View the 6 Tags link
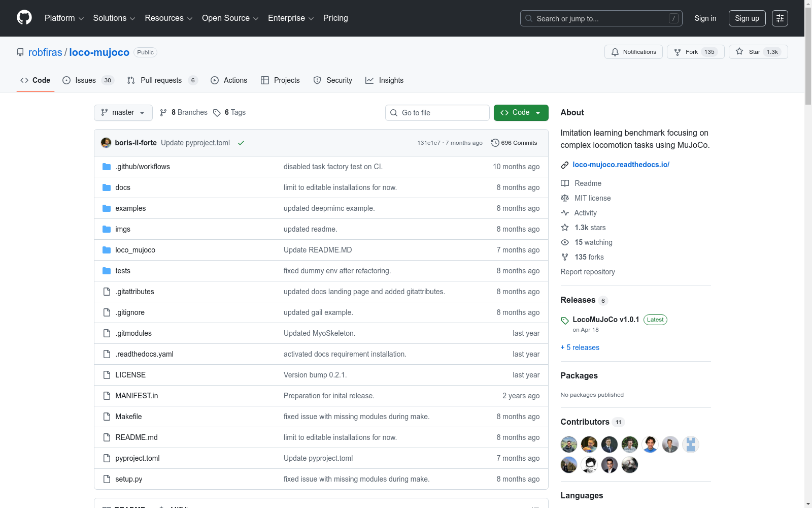Screen dimensions: 812x508 click(229, 113)
